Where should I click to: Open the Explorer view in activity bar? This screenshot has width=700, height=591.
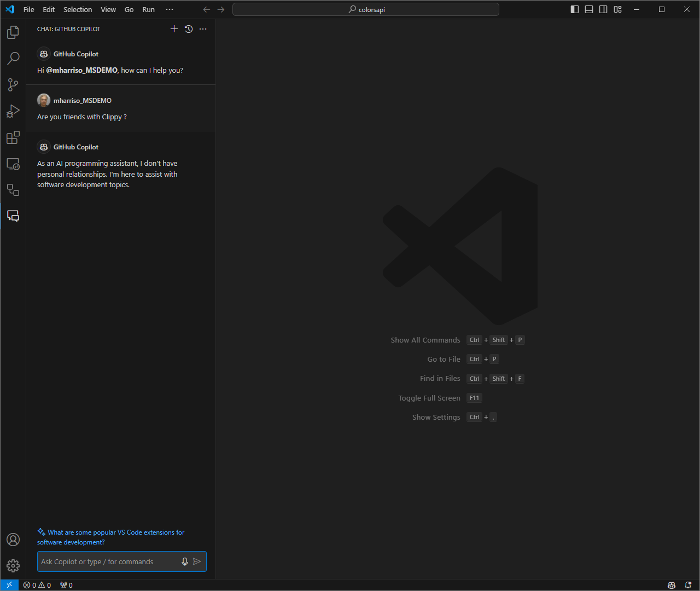[x=13, y=32]
